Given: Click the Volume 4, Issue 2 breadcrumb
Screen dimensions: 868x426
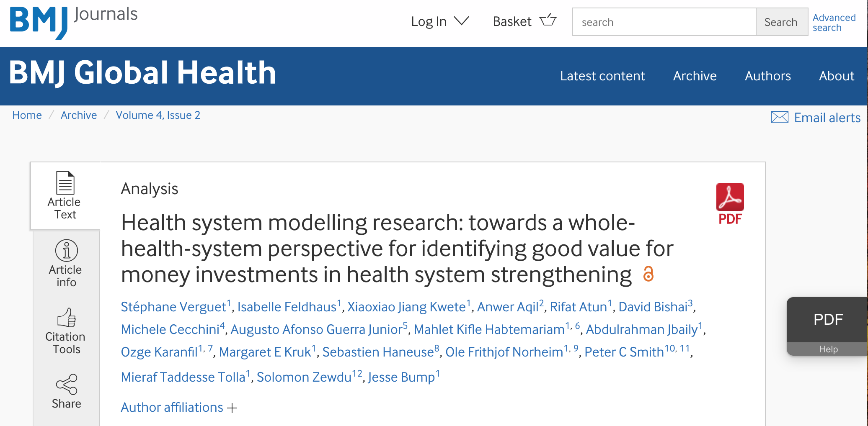Looking at the screenshot, I should tap(158, 115).
